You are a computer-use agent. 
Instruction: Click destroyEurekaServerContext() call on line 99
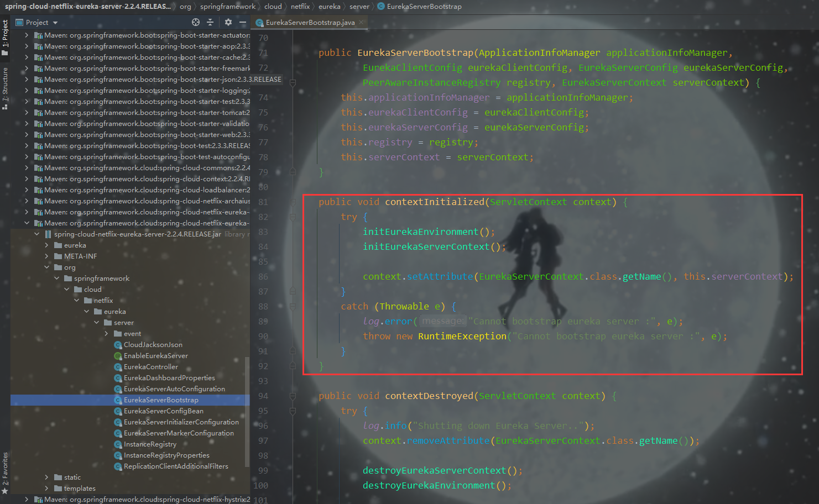(x=442, y=471)
